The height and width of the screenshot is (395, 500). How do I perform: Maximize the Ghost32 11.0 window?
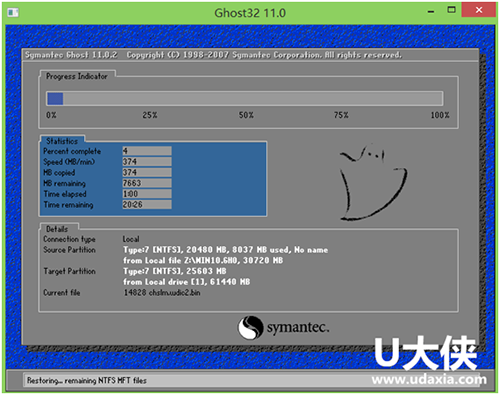[451, 10]
